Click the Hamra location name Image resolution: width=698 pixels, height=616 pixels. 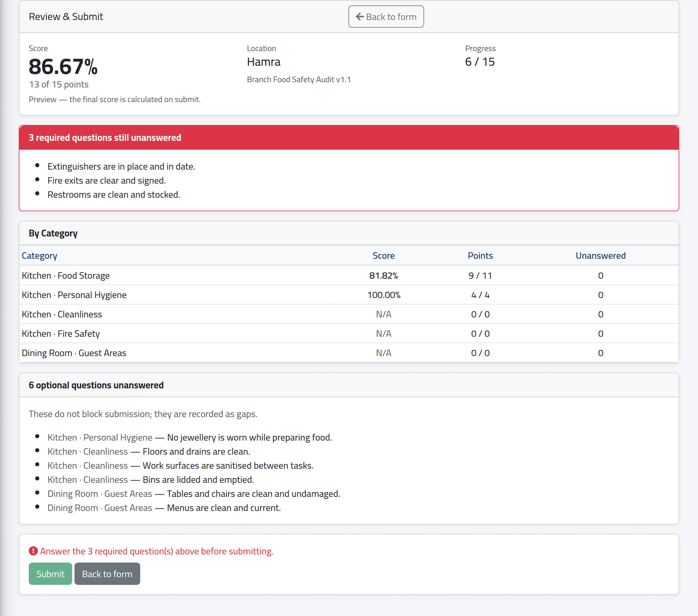point(263,62)
